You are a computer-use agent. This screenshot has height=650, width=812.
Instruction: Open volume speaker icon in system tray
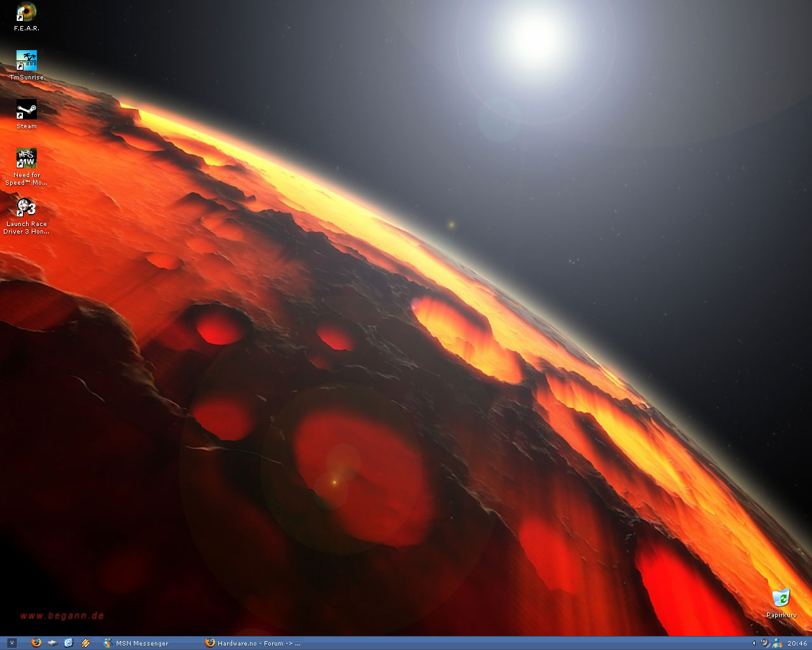pos(765,643)
